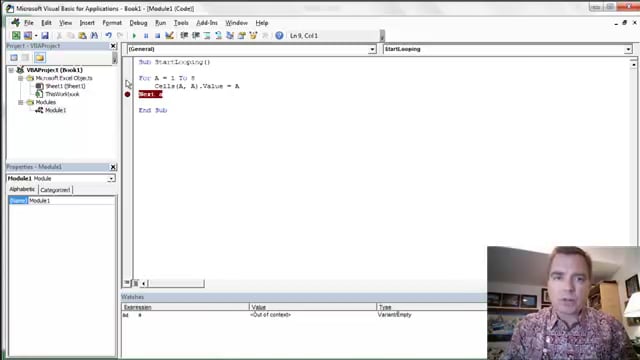Open Find with the binoculars icon

click(x=94, y=36)
